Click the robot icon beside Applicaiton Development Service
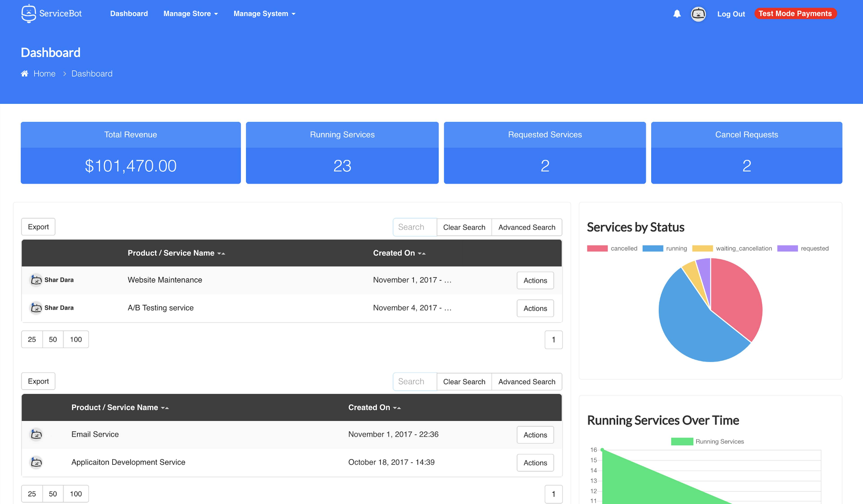 point(36,463)
